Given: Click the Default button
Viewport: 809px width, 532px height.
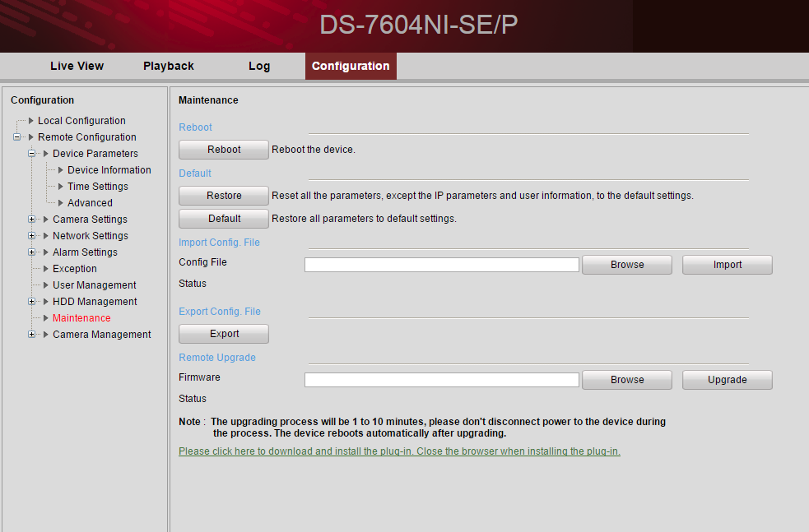Looking at the screenshot, I should click(x=224, y=219).
